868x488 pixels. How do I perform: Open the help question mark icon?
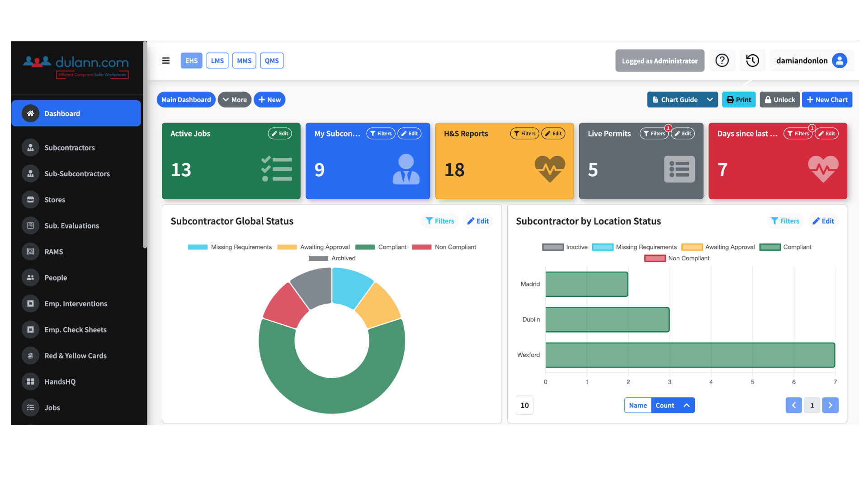(722, 61)
